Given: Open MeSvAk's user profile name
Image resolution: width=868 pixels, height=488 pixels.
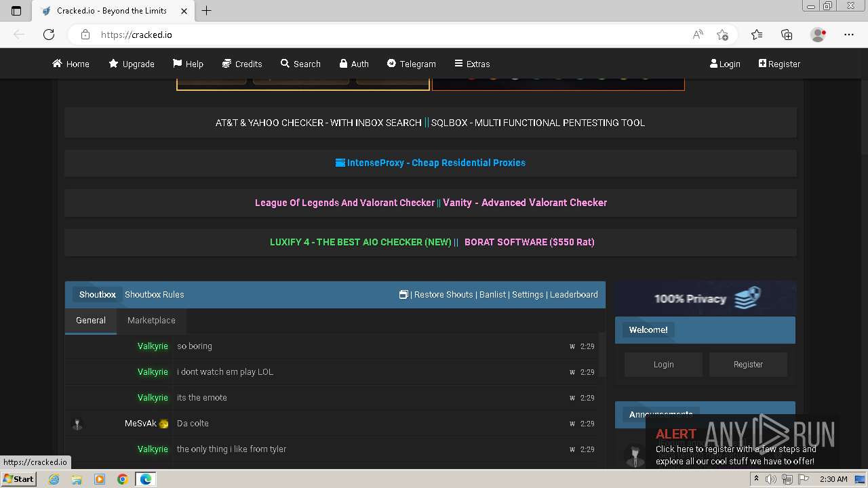Looking at the screenshot, I should click(x=140, y=424).
